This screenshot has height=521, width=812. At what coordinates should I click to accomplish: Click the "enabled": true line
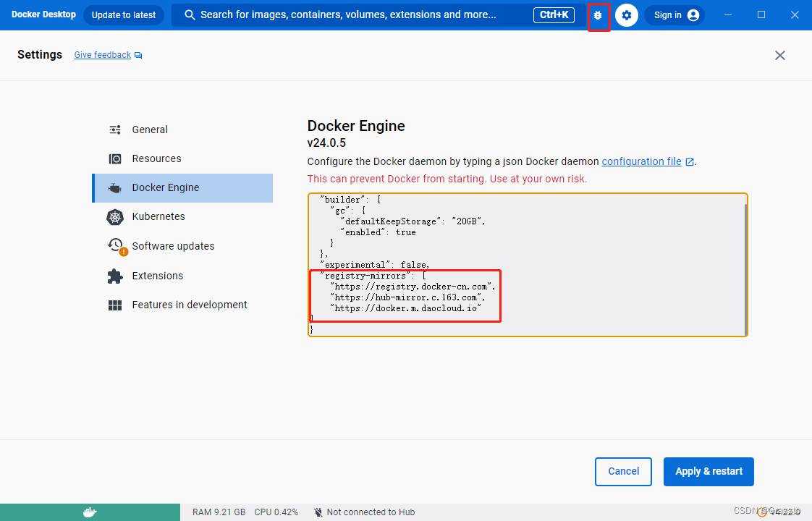coord(378,232)
